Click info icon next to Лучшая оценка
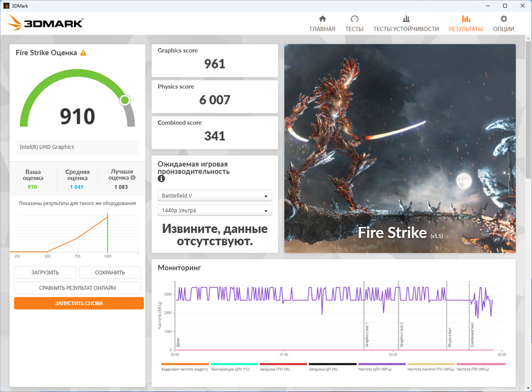 click(133, 178)
